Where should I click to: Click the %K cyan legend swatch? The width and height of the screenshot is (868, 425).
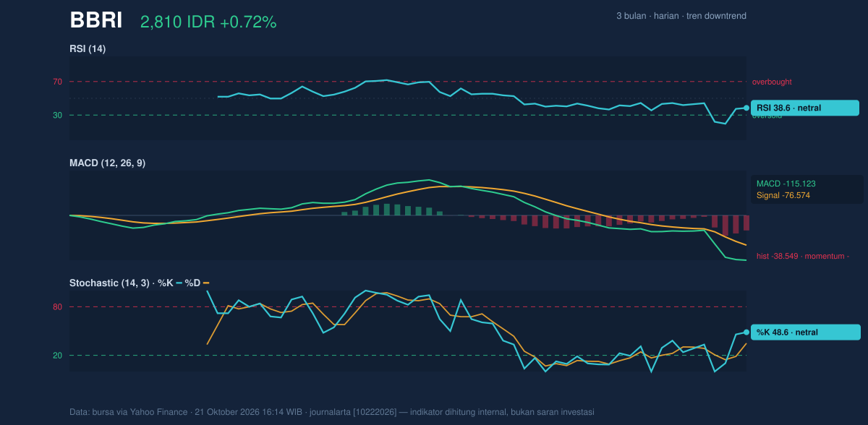tap(179, 283)
